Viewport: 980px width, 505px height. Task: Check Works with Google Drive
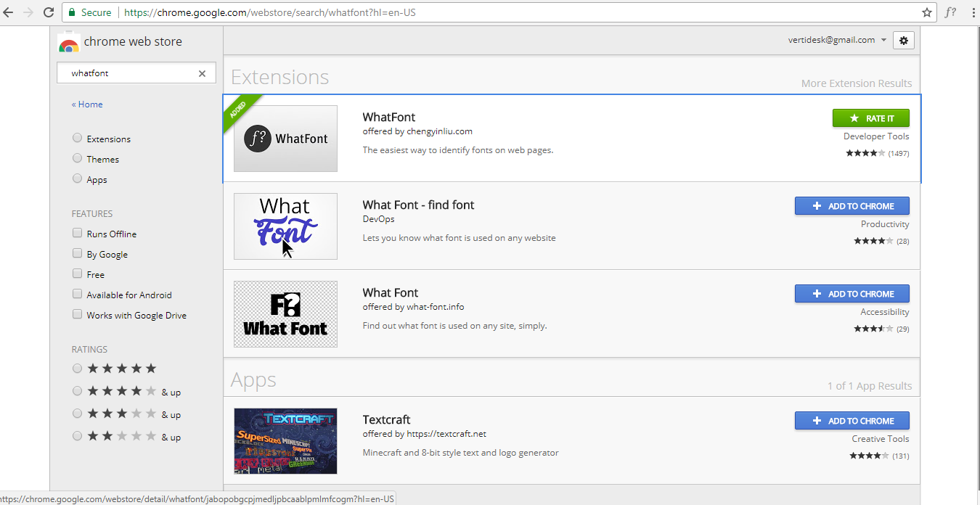pos(77,314)
